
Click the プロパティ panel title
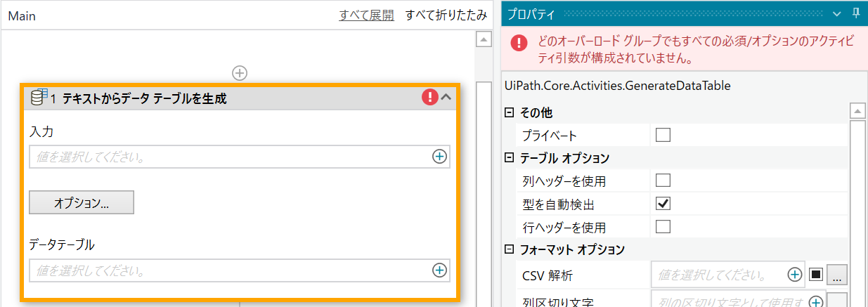[x=531, y=13]
